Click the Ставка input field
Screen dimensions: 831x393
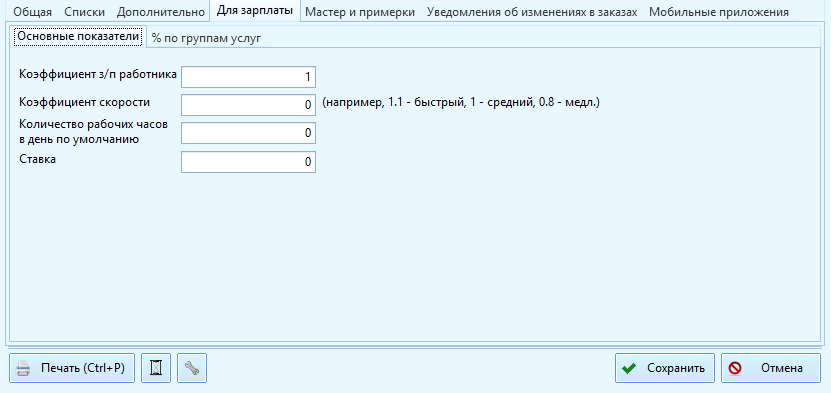pyautogui.click(x=249, y=162)
